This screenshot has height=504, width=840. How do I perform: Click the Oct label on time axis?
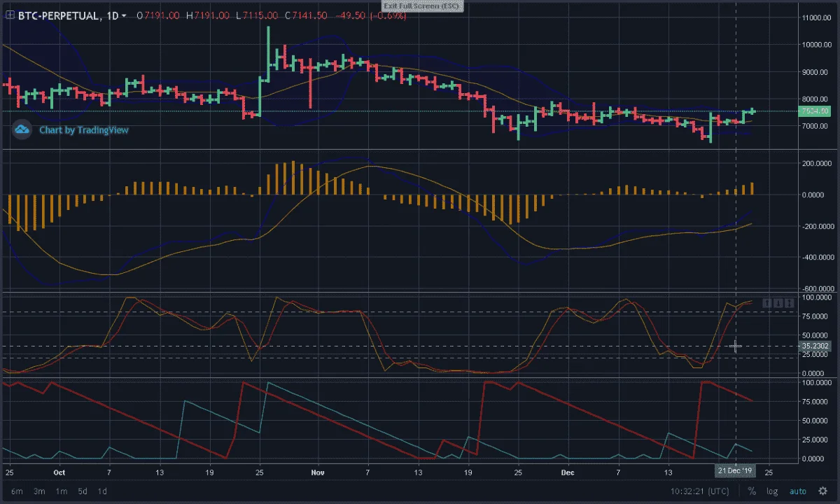tap(59, 471)
